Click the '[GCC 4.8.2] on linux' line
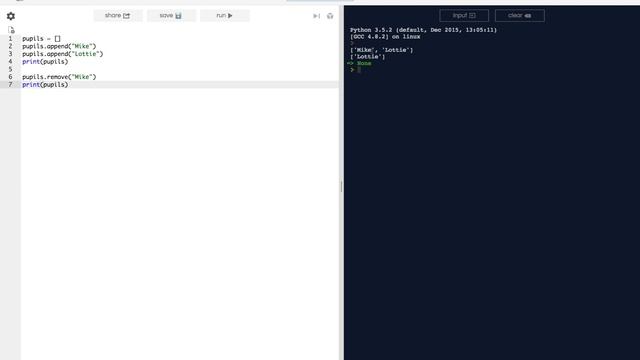Viewport: 640px width, 360px height. [385, 37]
